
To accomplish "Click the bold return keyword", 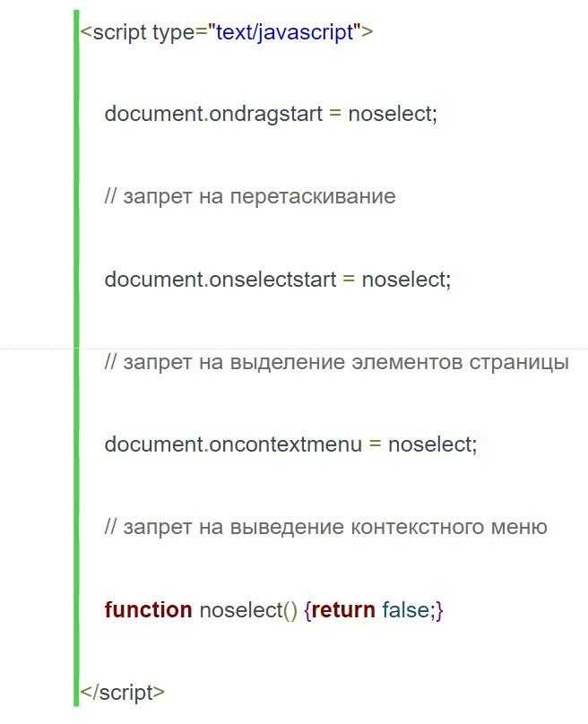I will (x=343, y=609).
